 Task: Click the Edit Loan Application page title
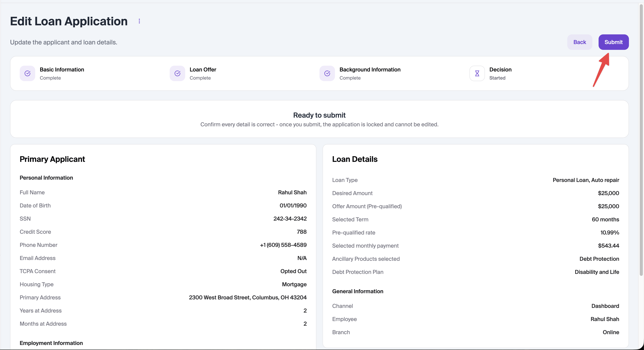click(x=69, y=21)
